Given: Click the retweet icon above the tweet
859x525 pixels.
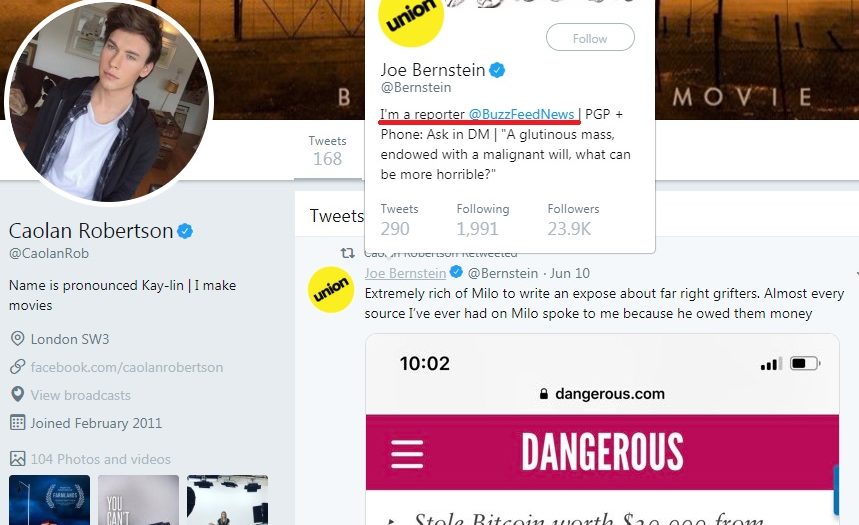Looking at the screenshot, I should pos(347,253).
